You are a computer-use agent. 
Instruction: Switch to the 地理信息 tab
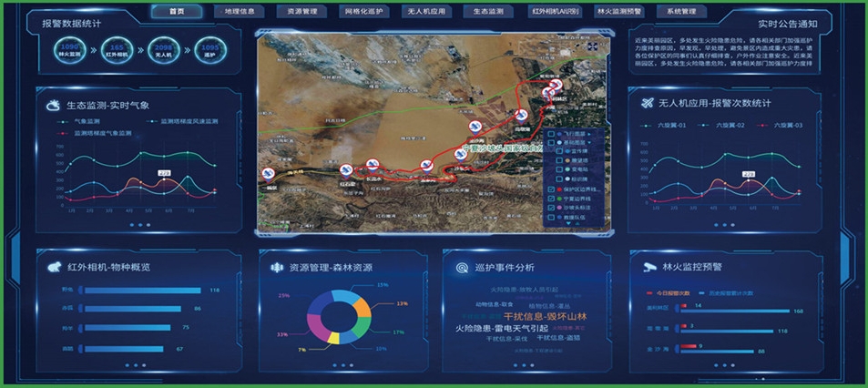240,11
